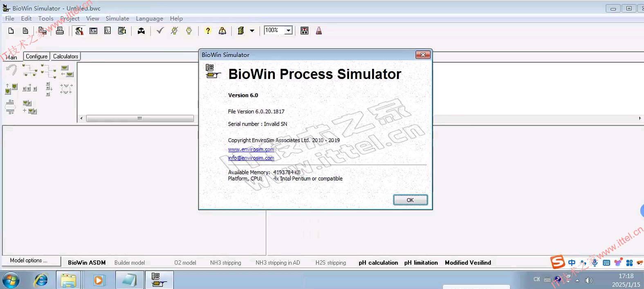This screenshot has width=644, height=289.
Task: Click the Builder model status entry
Action: pos(130,263)
